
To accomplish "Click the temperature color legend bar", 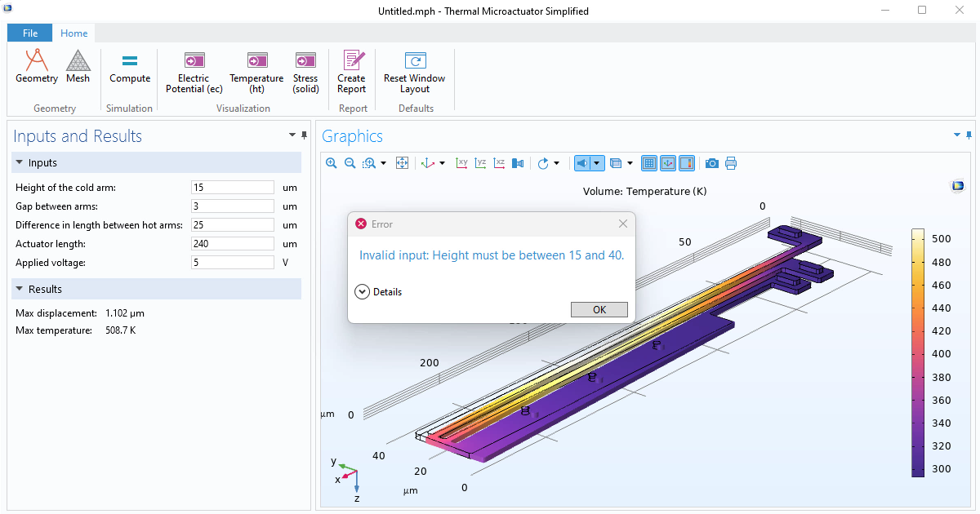I will tap(918, 352).
